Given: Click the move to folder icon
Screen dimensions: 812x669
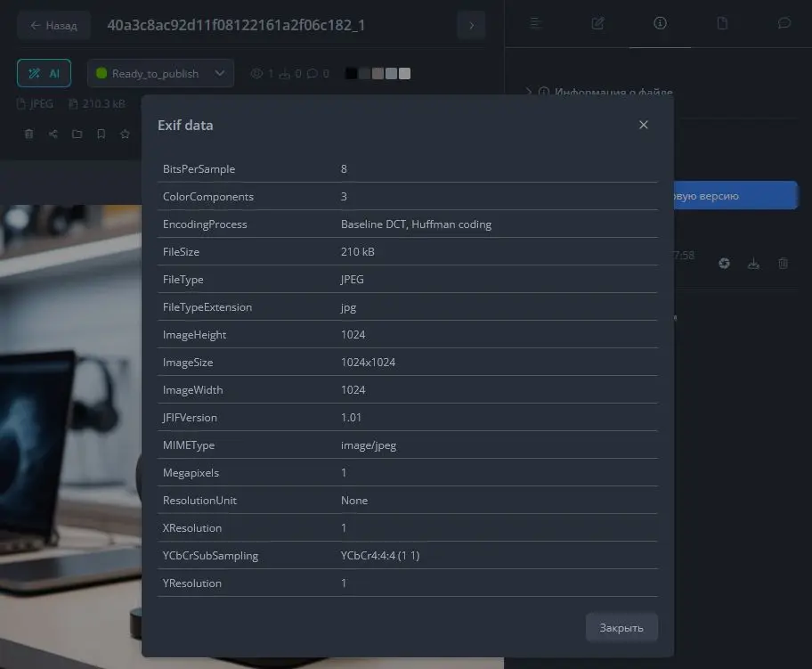Looking at the screenshot, I should tap(77, 135).
